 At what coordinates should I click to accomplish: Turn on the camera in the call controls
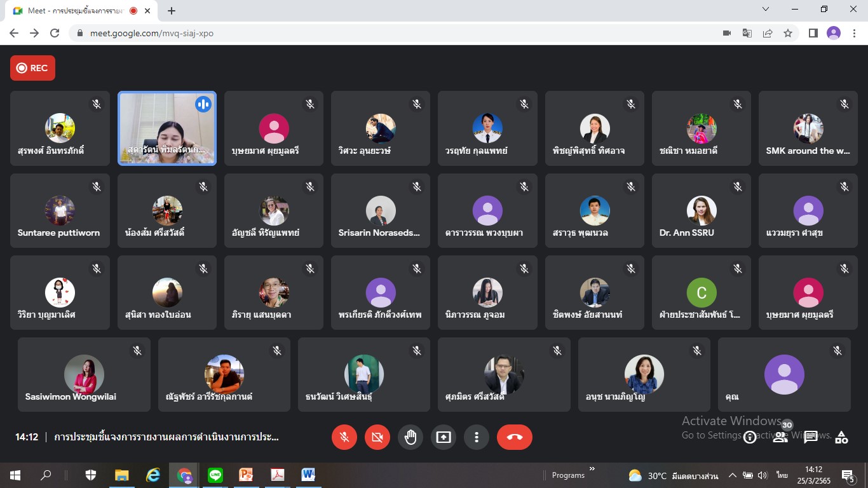377,437
